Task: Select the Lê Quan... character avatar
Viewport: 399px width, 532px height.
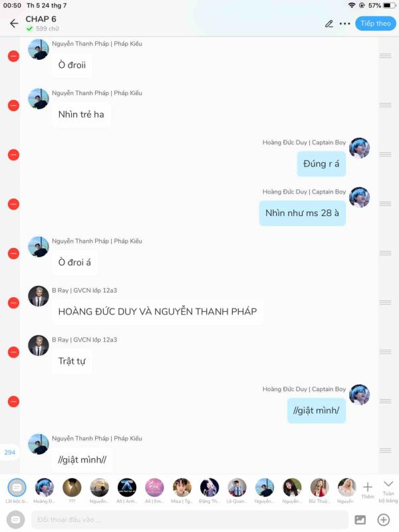Action: pyautogui.click(x=237, y=491)
